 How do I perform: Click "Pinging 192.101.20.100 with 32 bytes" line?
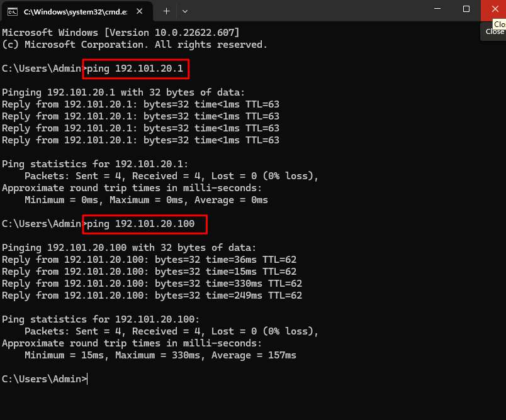click(x=129, y=248)
